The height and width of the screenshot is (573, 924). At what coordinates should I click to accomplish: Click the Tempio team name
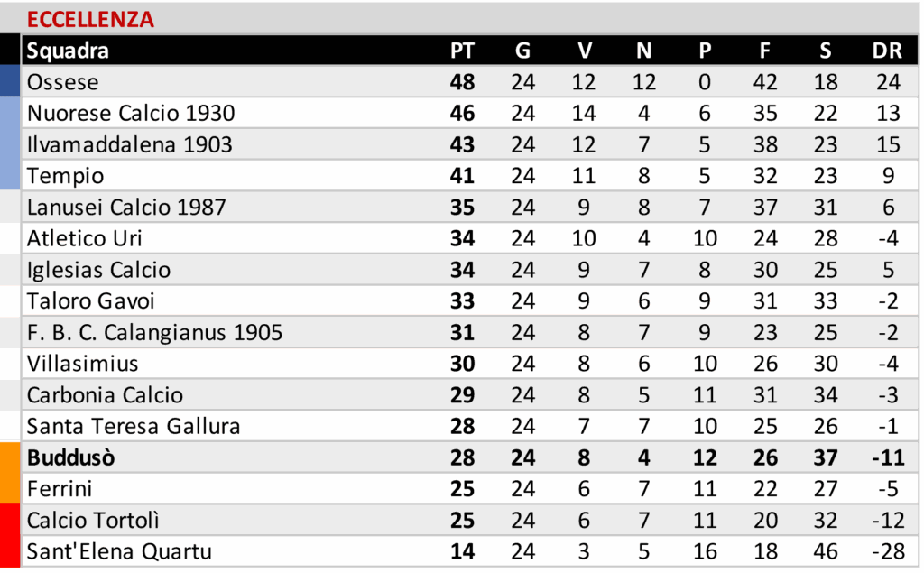pyautogui.click(x=65, y=176)
